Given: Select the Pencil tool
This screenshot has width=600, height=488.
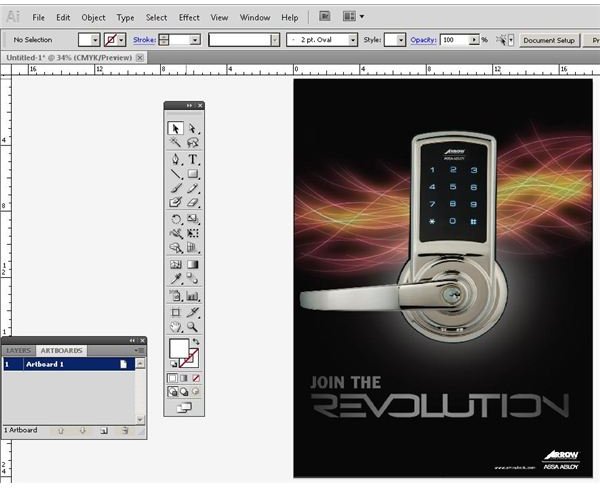Looking at the screenshot, I should click(x=192, y=188).
